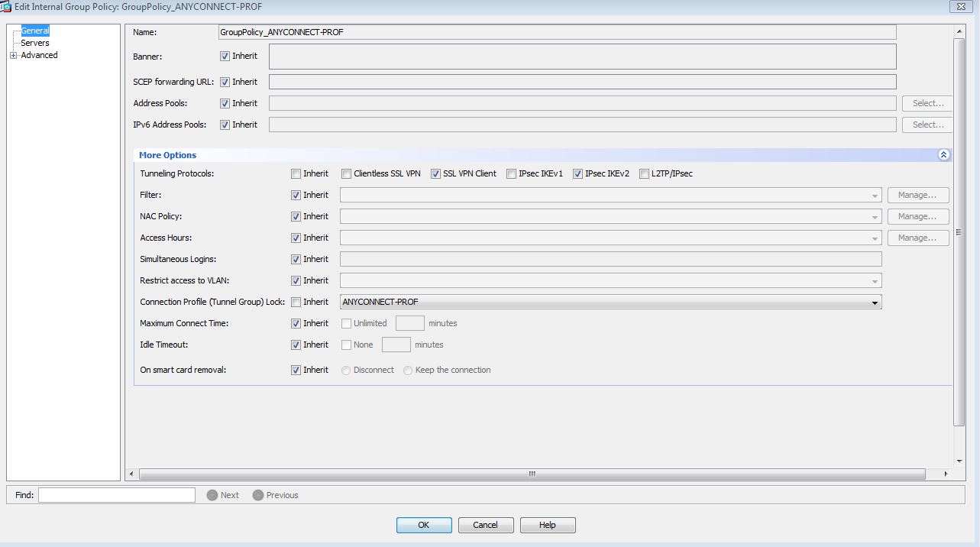Viewport: 980px width, 547px height.
Task: Click the horizontal scrollbar left arrow
Action: pos(131,474)
